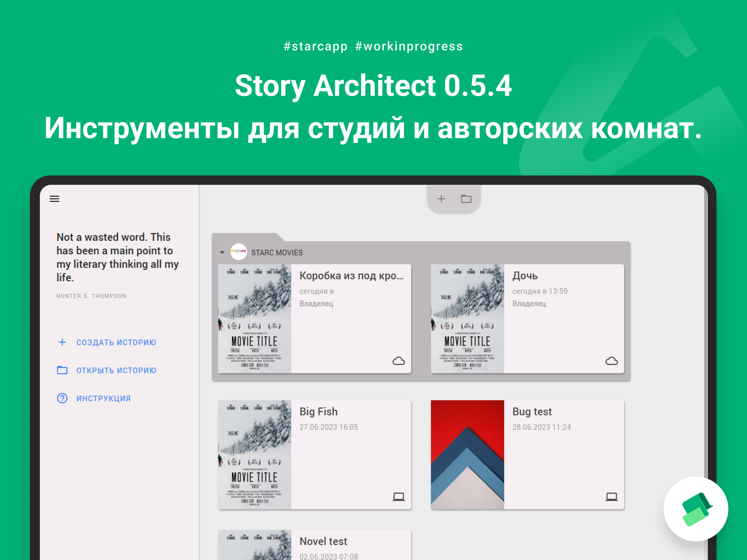Image resolution: width=747 pixels, height=560 pixels.
Task: Click the plus icon beside Создать историю
Action: 62,342
